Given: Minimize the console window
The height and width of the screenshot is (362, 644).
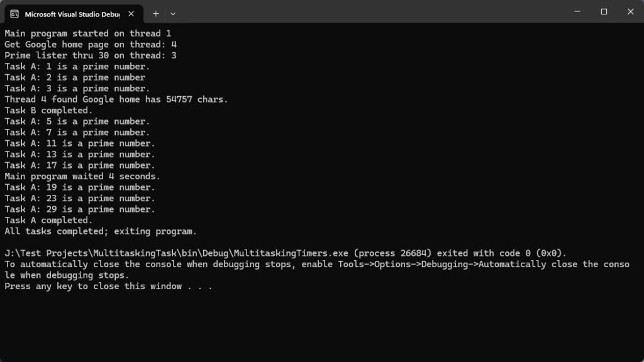Looking at the screenshot, I should pos(576,11).
